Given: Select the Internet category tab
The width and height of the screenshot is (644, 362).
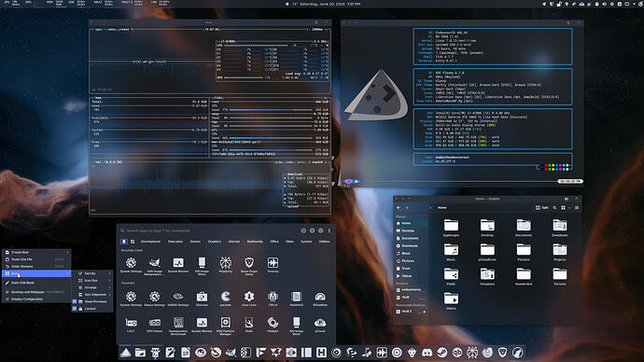Looking at the screenshot, I should coord(234,242).
